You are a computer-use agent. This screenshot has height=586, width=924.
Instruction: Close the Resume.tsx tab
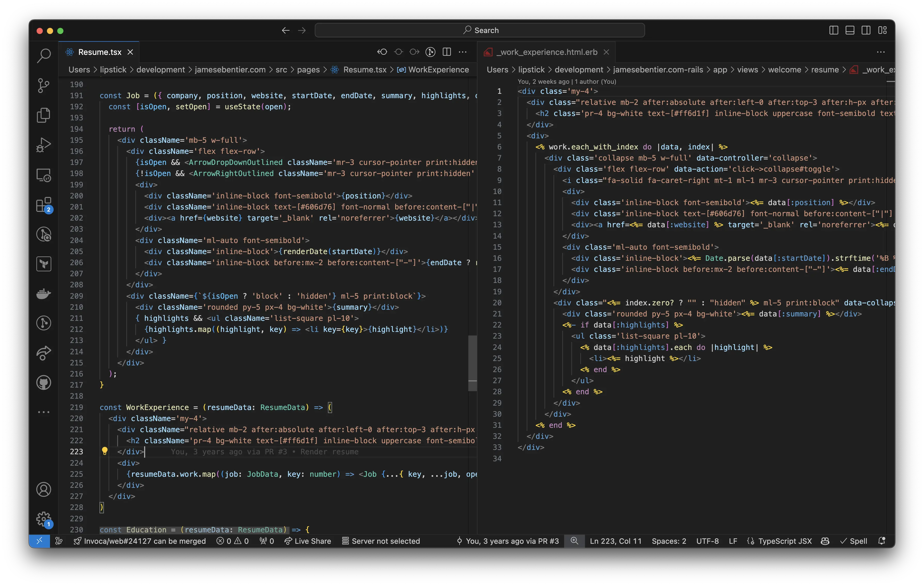[x=130, y=52]
